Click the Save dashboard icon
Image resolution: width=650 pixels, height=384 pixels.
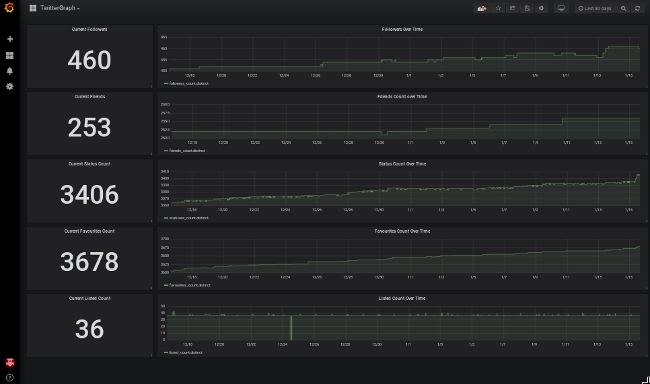tap(527, 8)
